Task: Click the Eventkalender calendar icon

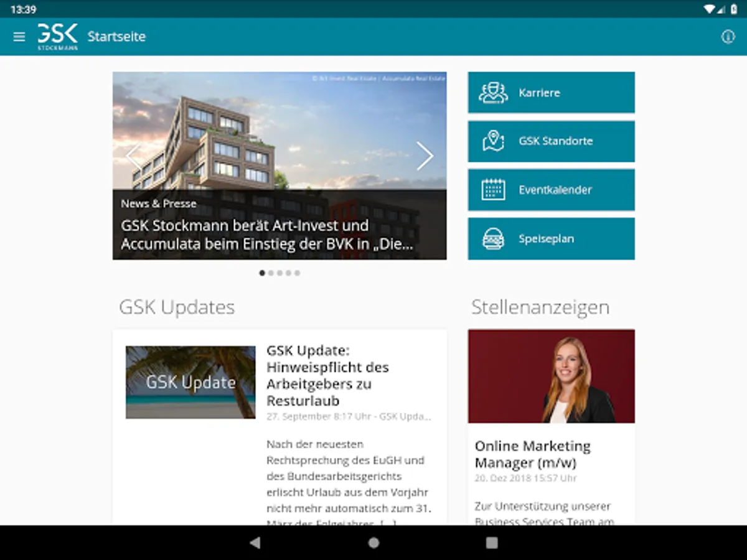Action: (x=493, y=189)
